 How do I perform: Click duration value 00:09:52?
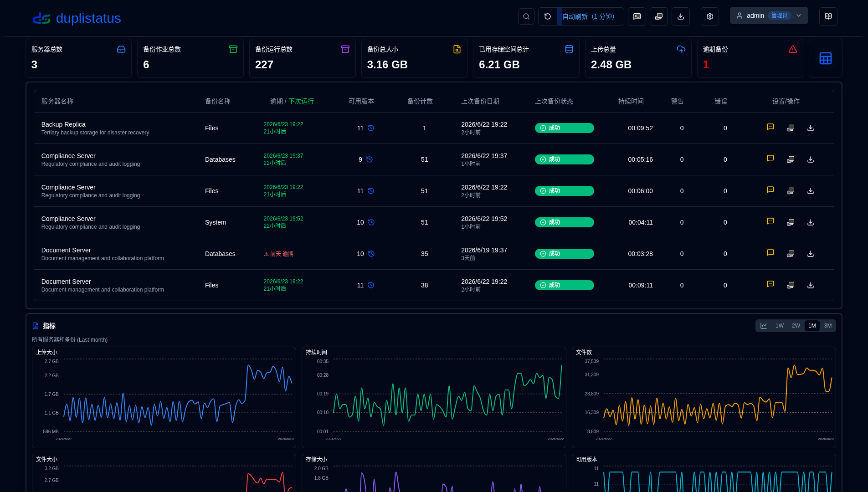click(x=640, y=128)
